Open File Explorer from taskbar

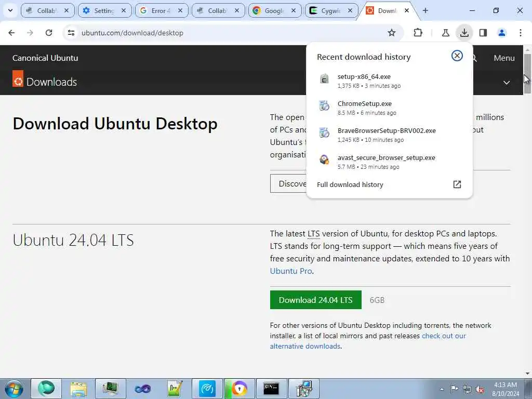click(x=78, y=389)
